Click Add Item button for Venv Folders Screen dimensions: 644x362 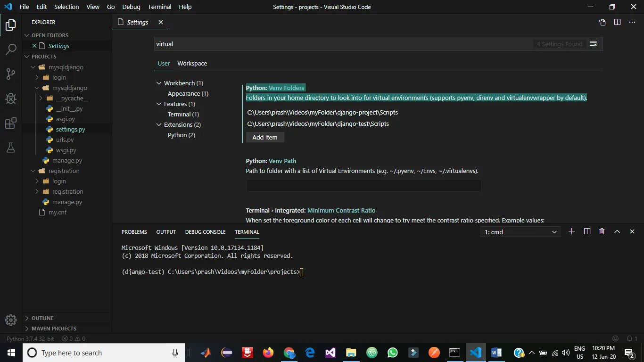pyautogui.click(x=265, y=137)
